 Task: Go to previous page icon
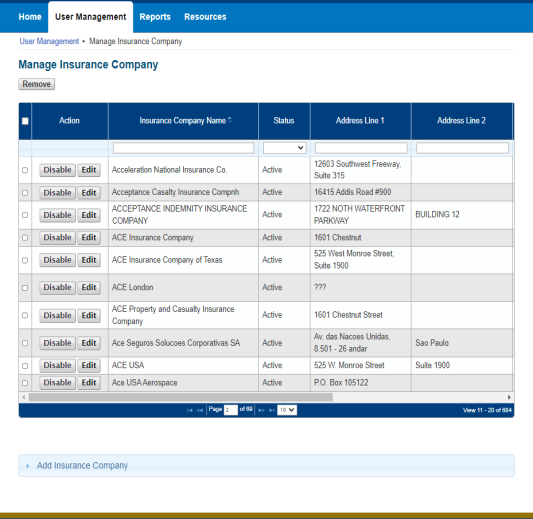click(x=200, y=410)
